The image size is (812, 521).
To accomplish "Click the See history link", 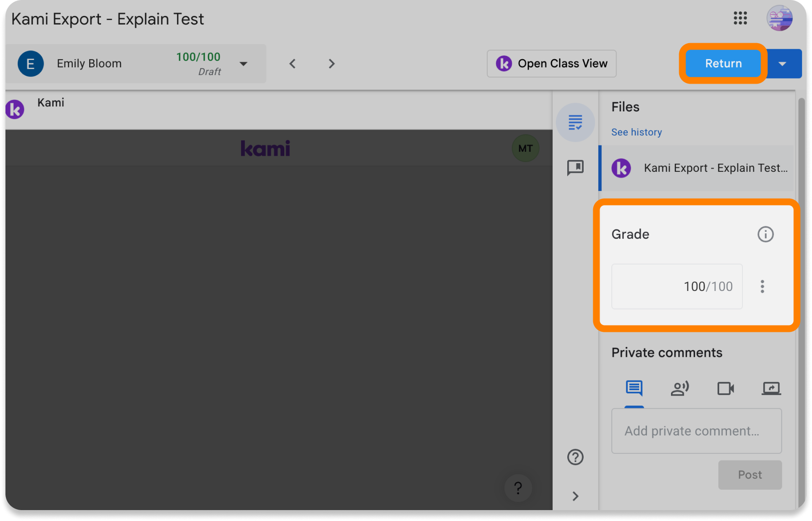I will [636, 132].
